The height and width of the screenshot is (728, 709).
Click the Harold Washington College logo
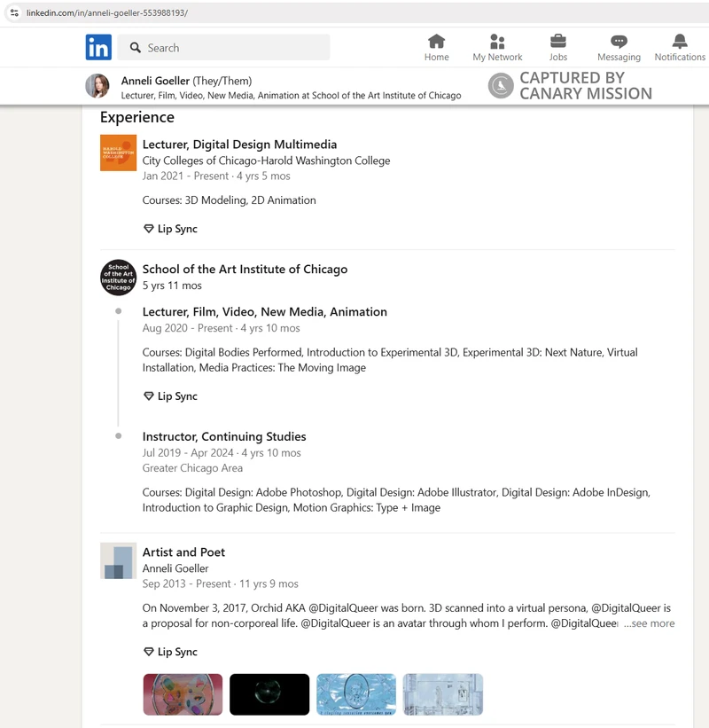click(x=119, y=153)
